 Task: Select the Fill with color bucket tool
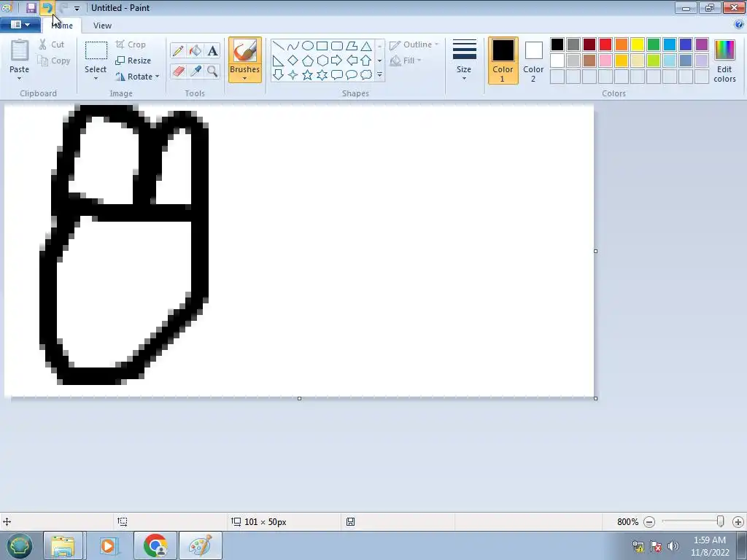(196, 50)
